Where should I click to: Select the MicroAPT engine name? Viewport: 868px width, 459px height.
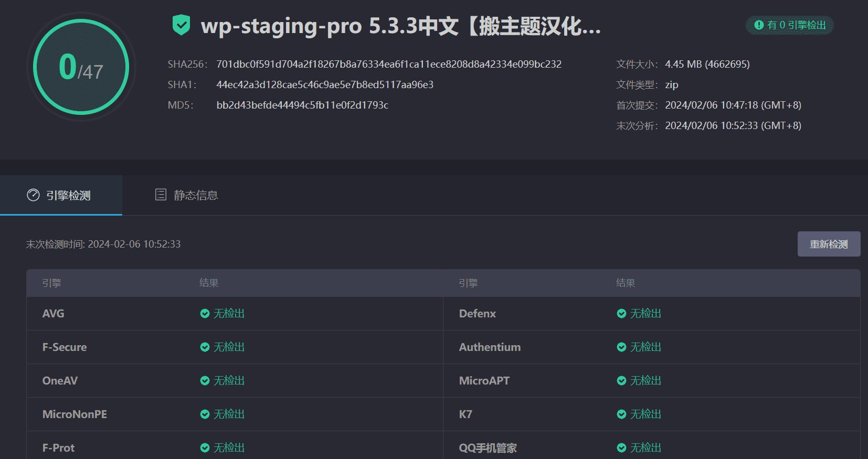tap(484, 381)
